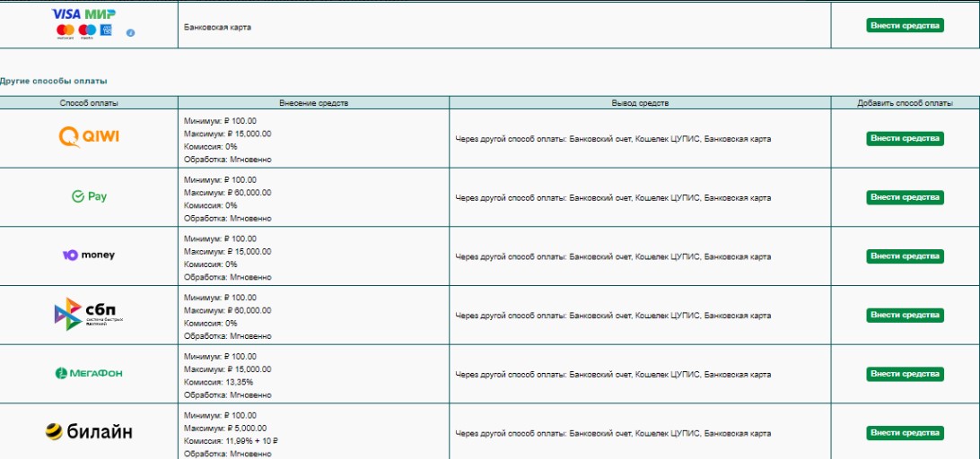Click YooMoney minimum ₽ 100.00 text

(220, 238)
